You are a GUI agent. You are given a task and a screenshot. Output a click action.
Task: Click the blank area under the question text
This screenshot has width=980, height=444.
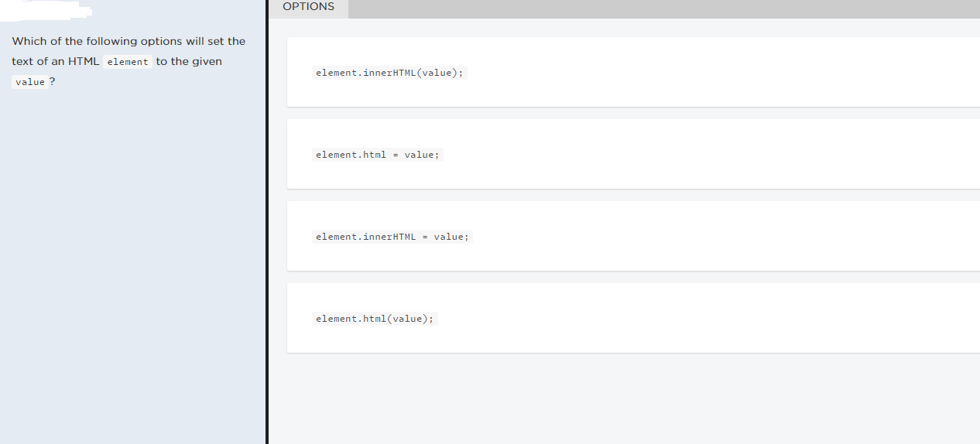(x=132, y=255)
